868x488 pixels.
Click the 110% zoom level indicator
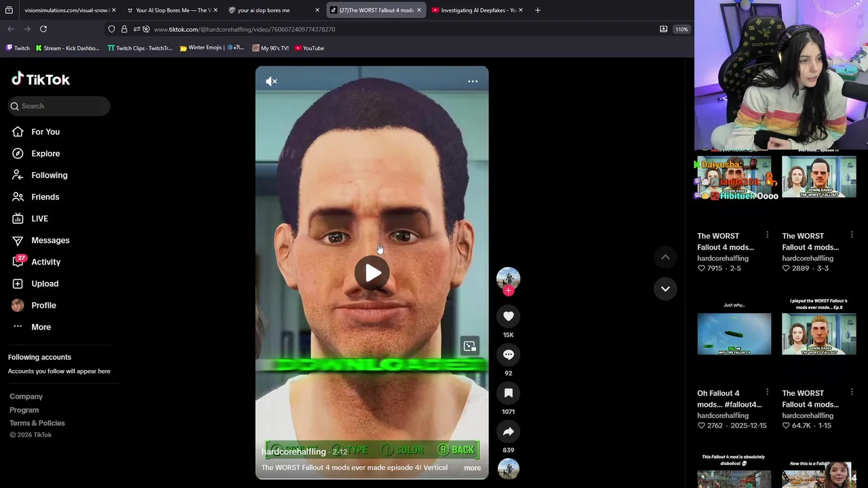(x=682, y=29)
